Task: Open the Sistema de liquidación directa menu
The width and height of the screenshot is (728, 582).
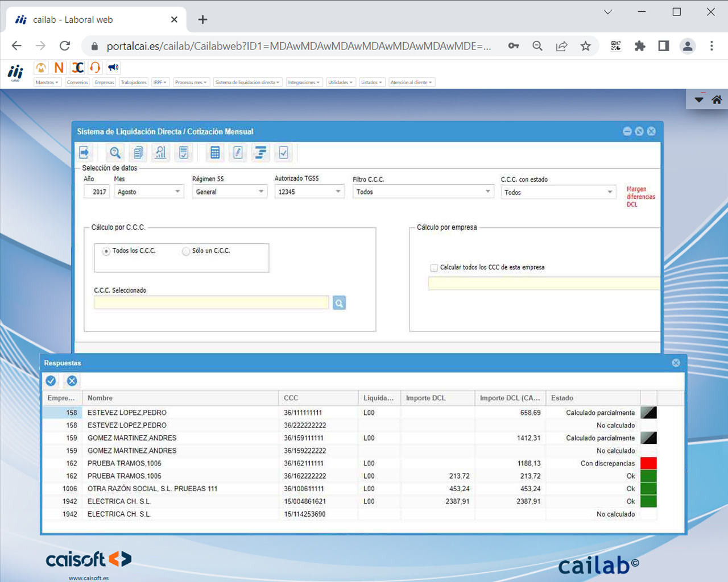Action: click(248, 82)
